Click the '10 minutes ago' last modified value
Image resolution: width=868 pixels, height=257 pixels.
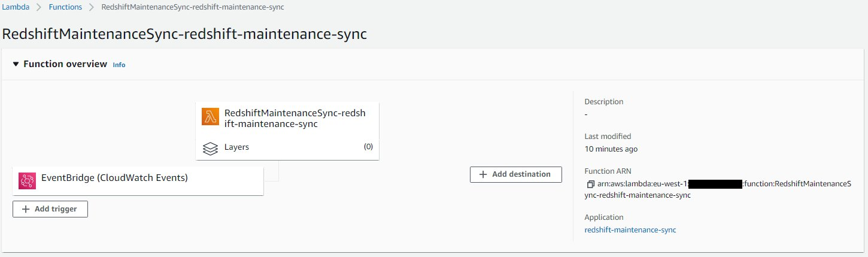coord(611,149)
